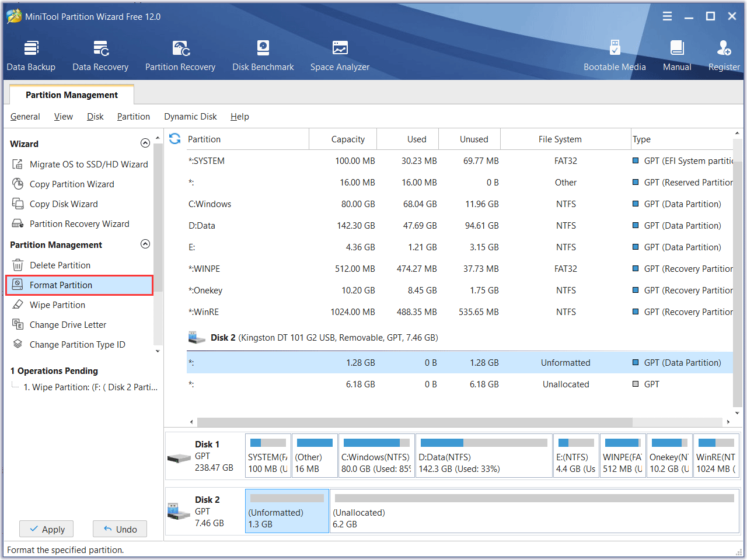Click the Partition column header

247,139
